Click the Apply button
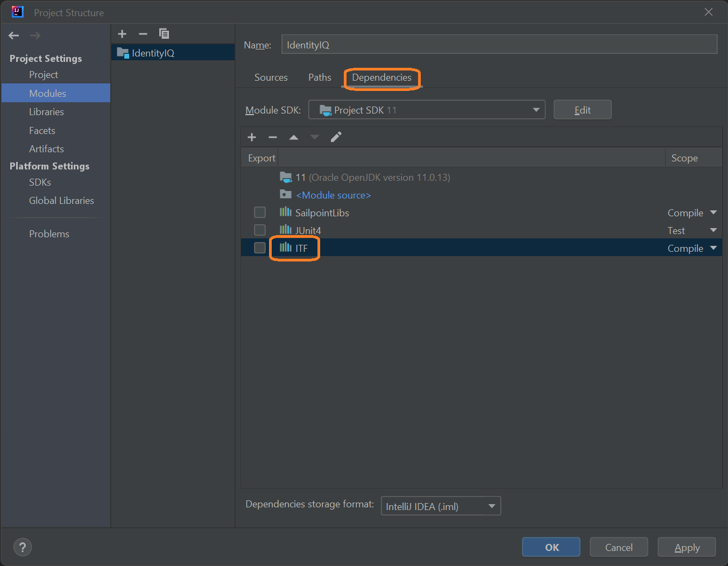Image resolution: width=728 pixels, height=566 pixels. pyautogui.click(x=687, y=547)
